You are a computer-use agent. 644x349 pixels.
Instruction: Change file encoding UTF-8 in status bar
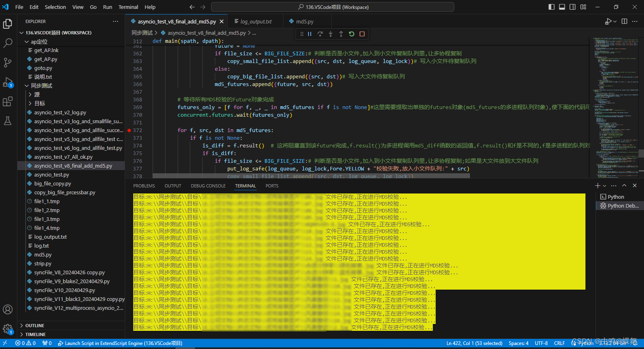541,343
